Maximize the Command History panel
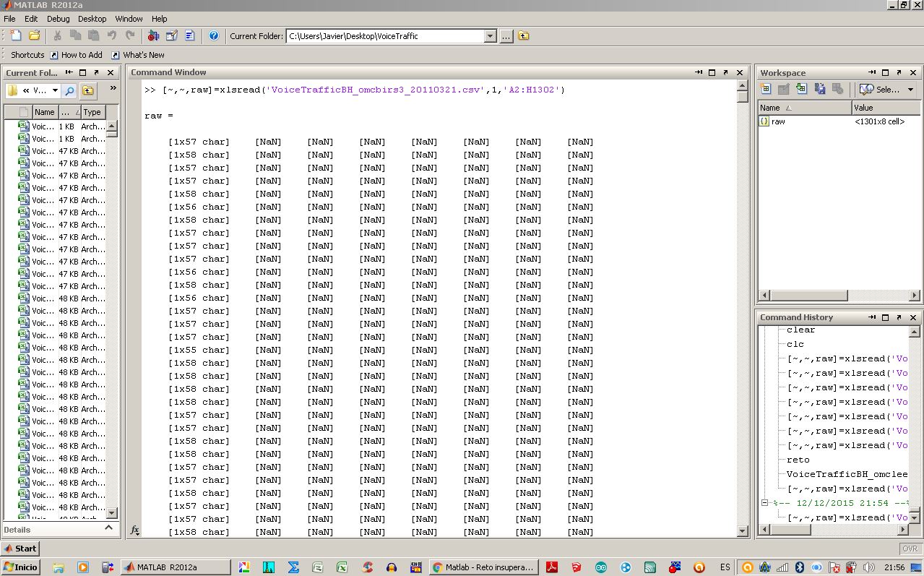 (x=886, y=317)
